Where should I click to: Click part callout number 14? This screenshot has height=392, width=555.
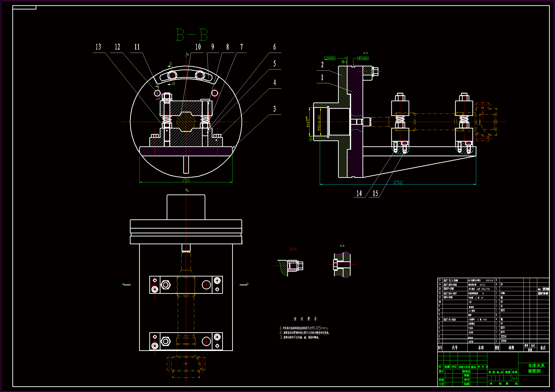coord(359,193)
